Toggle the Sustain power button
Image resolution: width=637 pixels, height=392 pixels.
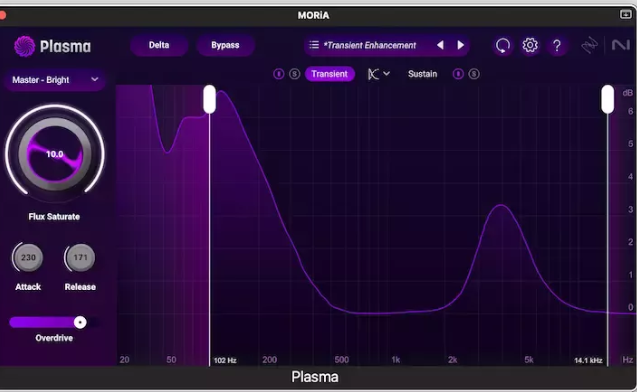coord(458,74)
